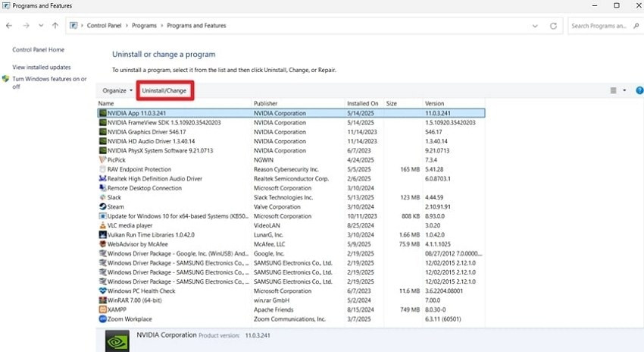Viewport: 644px width, 352px height.
Task: Click the Search Programs input field
Action: [x=600, y=26]
